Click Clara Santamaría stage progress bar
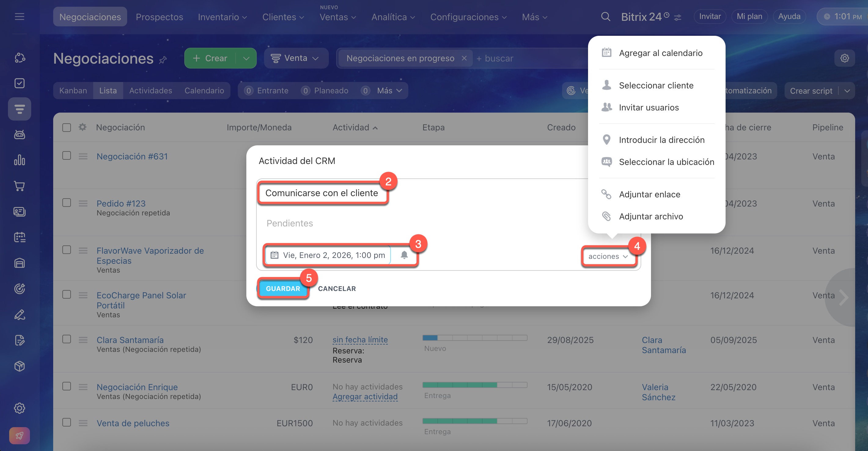This screenshot has height=451, width=868. point(474,338)
